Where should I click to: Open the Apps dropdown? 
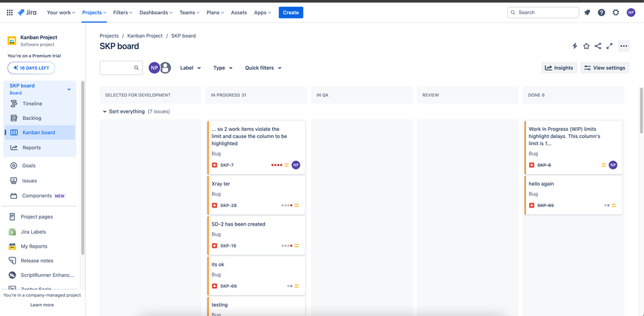[x=262, y=12]
